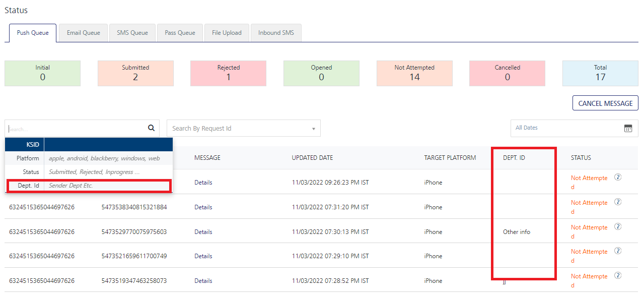This screenshot has height=294, width=644.
Task: Click help icon for 07:29:10 PM row
Action: 618,251
